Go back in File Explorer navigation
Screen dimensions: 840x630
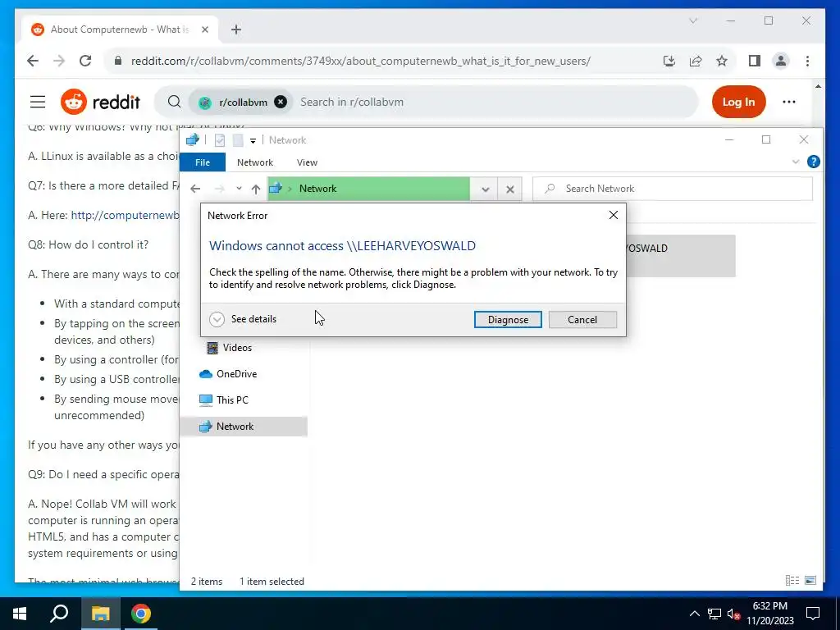(x=195, y=189)
